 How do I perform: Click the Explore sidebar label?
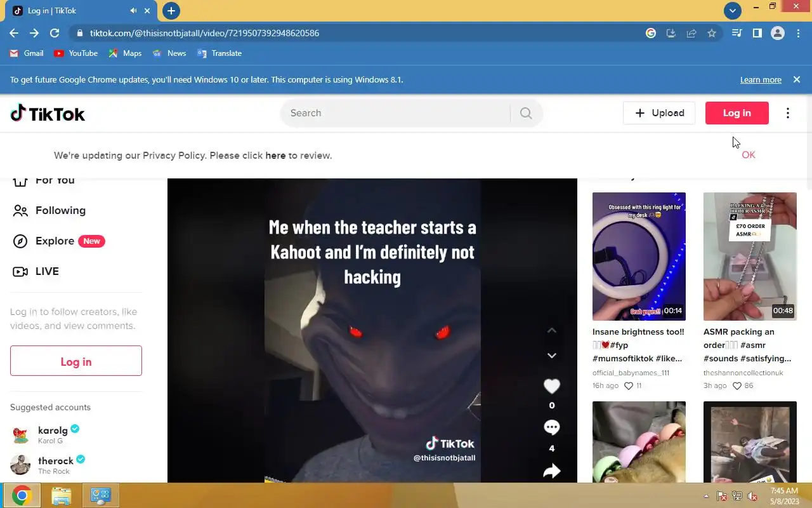coord(55,241)
